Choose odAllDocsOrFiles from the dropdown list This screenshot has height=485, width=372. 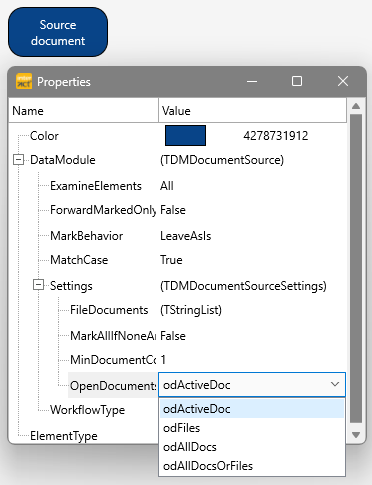(252, 466)
